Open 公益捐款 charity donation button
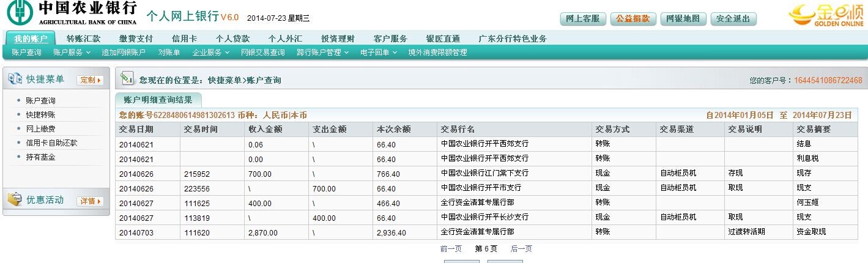The image size is (868, 263). click(633, 19)
